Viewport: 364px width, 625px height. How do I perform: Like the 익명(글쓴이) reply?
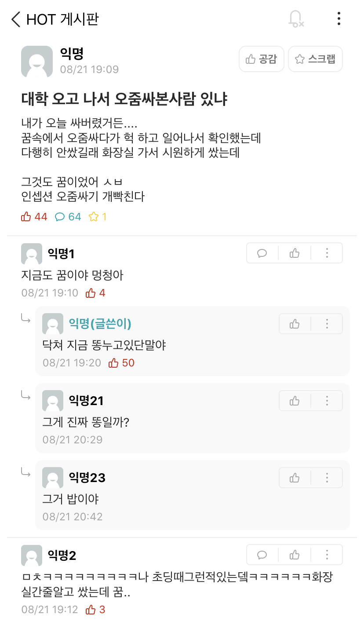coord(295,324)
